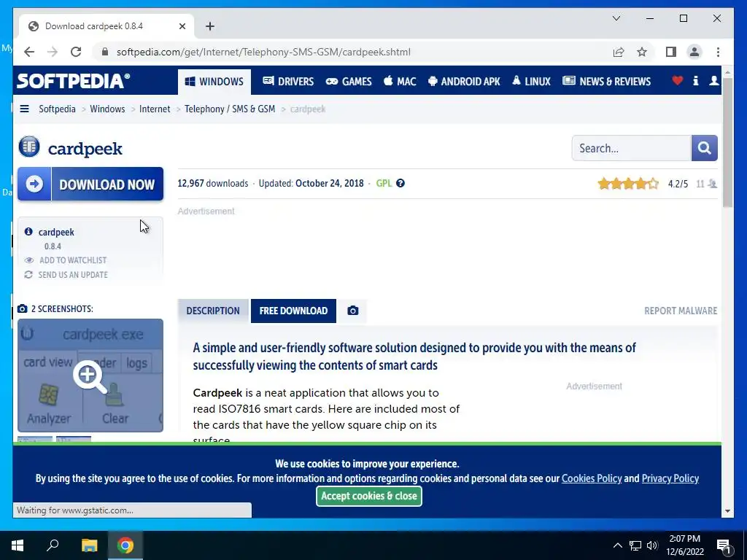
Task: Switch to the Free Download tab
Action: click(x=293, y=311)
